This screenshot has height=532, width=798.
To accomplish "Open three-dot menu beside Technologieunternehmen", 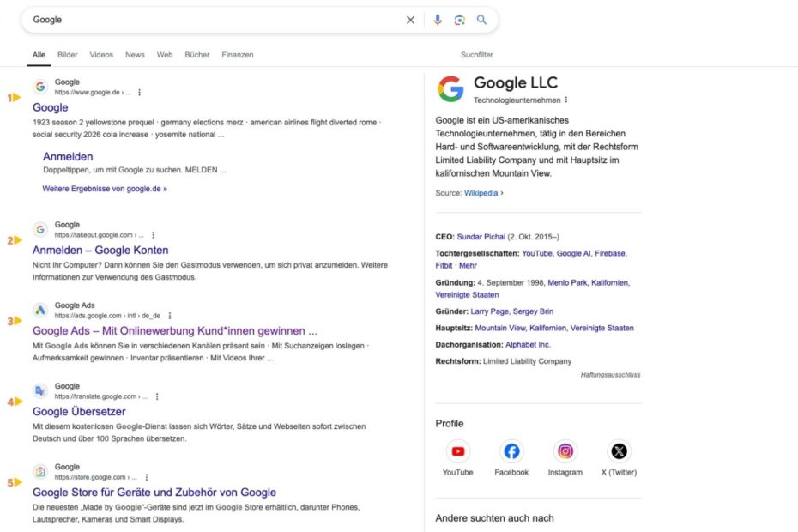I will click(566, 100).
